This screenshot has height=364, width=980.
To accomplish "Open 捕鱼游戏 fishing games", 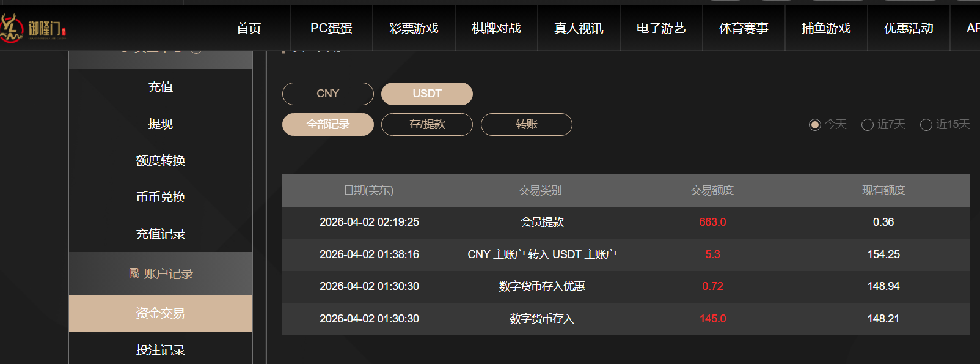I will tap(826, 28).
